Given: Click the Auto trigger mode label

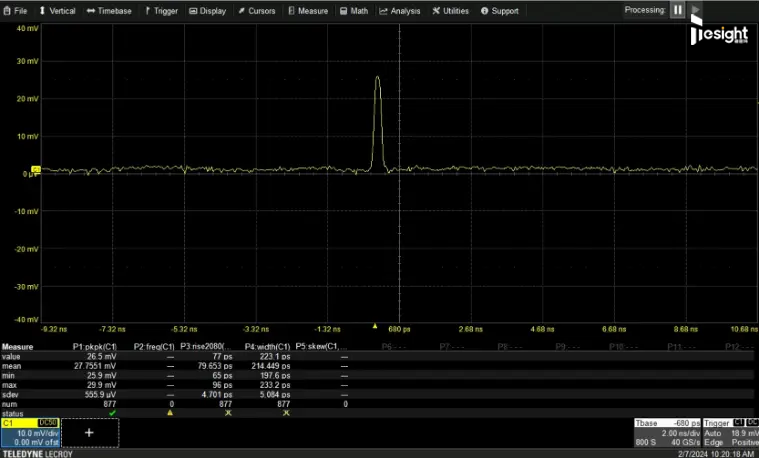Looking at the screenshot, I should pos(712,433).
